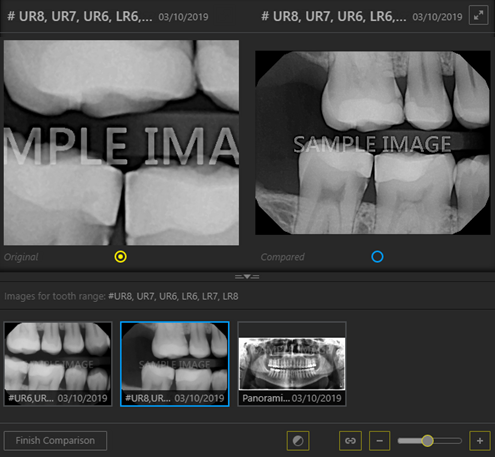Click the Compared x-ray image
Viewport: 495px width, 457px height.
click(373, 143)
